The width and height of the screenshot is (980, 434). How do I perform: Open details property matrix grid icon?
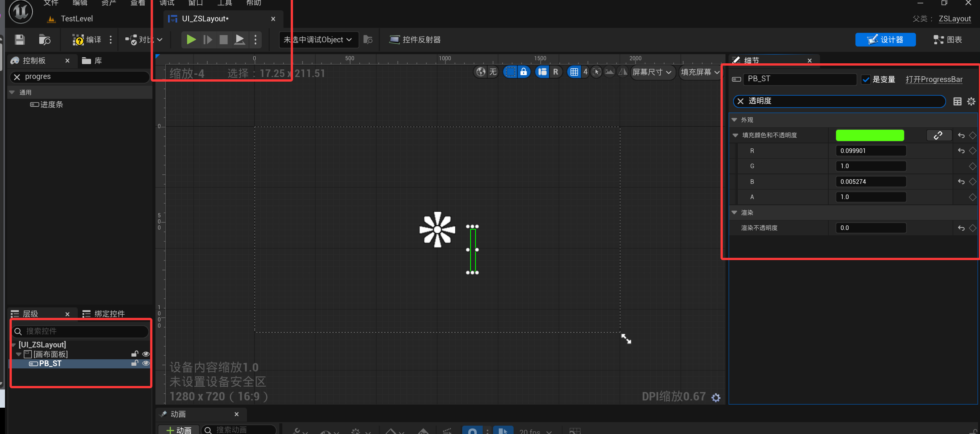click(957, 101)
